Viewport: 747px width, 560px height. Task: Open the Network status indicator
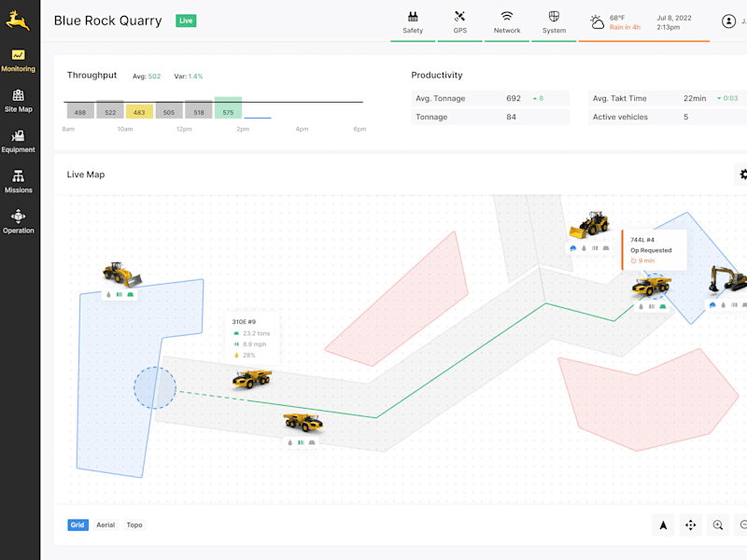point(507,22)
